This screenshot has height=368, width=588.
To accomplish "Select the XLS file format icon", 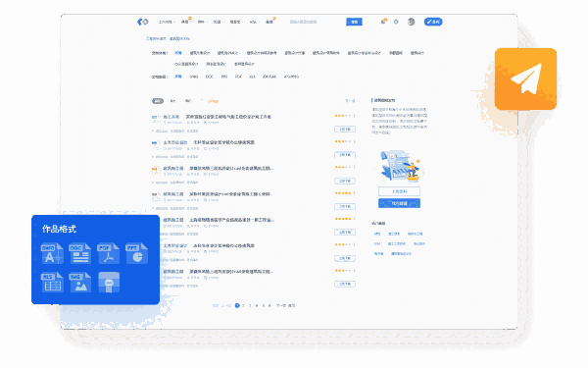I will click(52, 282).
